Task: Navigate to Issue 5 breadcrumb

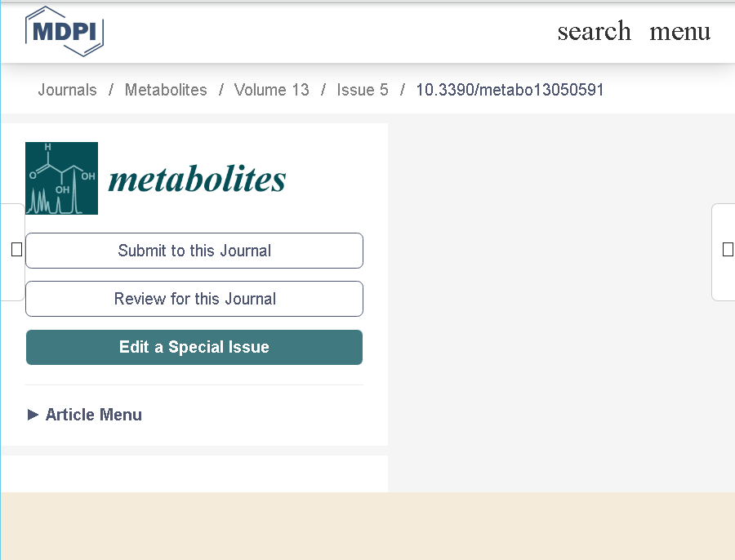Action: (363, 90)
